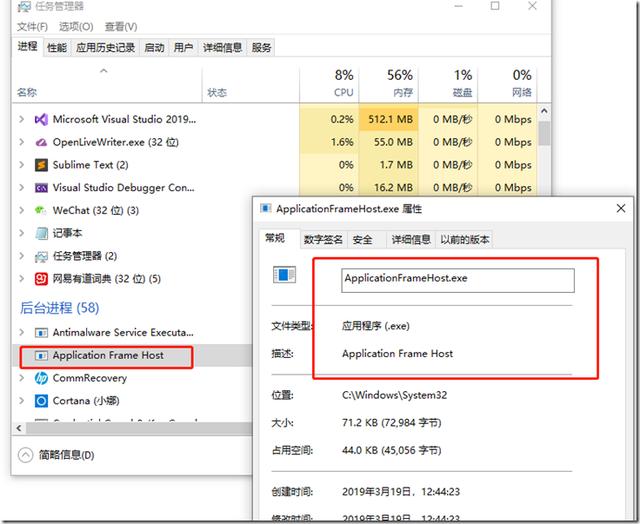Click the vertical scrollbar thumb in process list
This screenshot has height=524, width=640.
544,133
